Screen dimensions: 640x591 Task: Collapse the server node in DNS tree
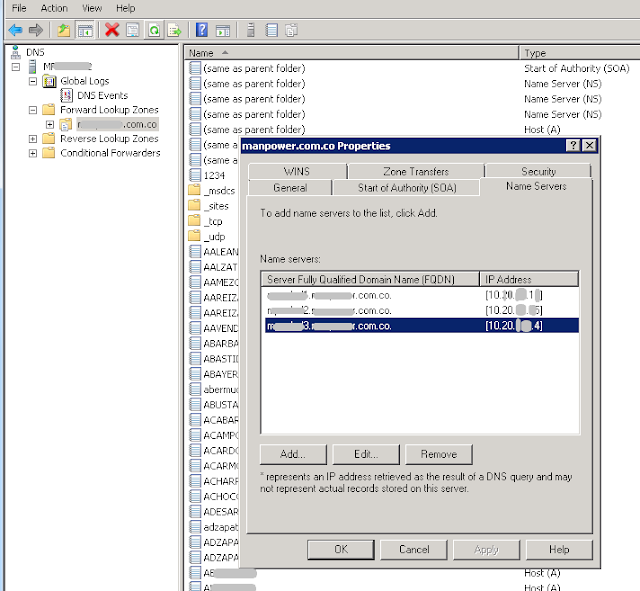coord(16,67)
